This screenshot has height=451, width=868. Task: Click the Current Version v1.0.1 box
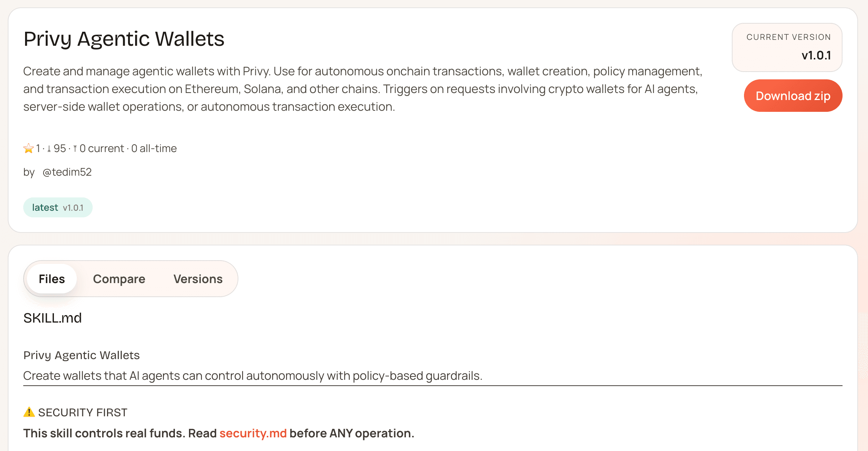point(787,48)
